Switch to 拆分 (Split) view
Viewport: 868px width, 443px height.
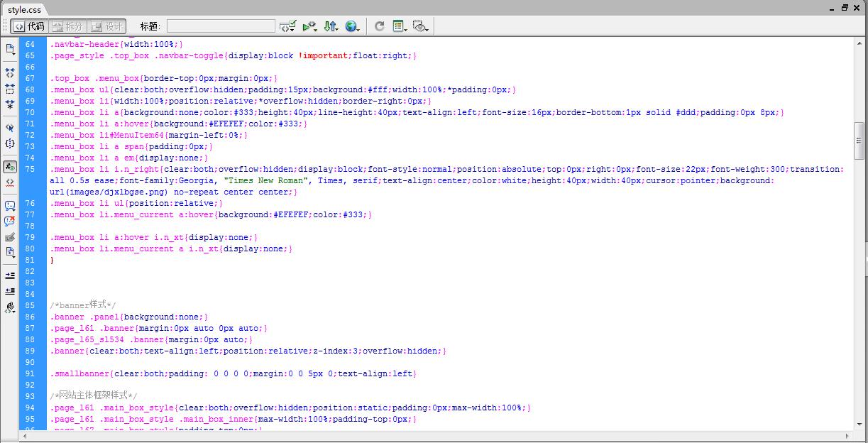click(67, 26)
